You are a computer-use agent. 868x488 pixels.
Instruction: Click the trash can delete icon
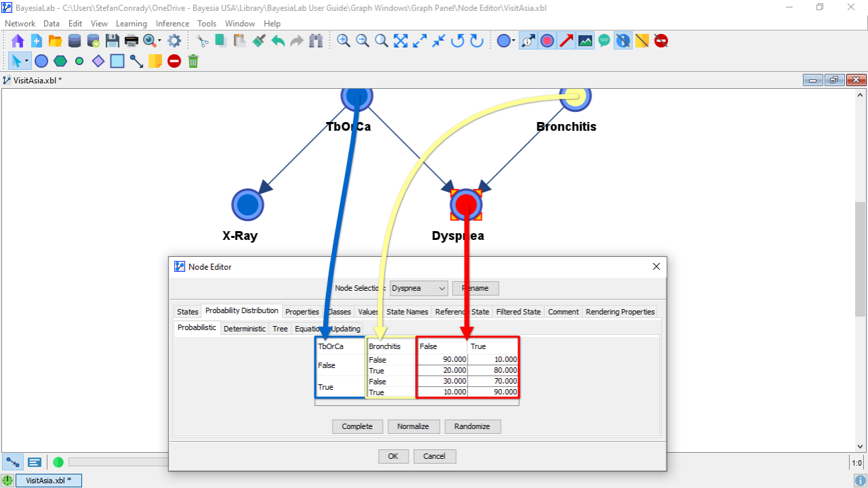point(193,61)
